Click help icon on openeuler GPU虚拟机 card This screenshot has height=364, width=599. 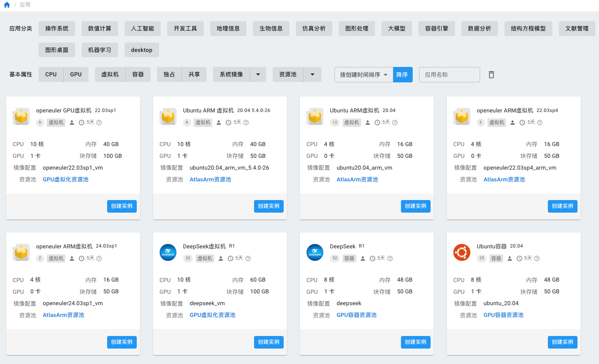click(x=99, y=123)
